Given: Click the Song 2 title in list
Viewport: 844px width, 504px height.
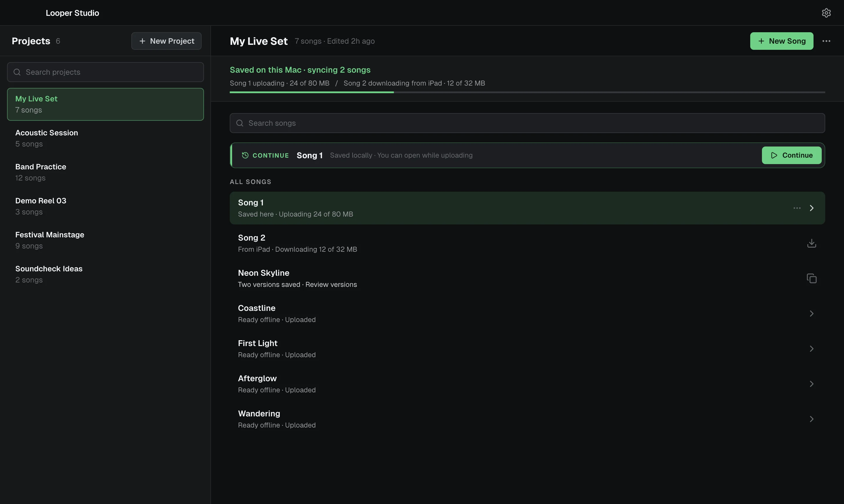Looking at the screenshot, I should pyautogui.click(x=251, y=238).
